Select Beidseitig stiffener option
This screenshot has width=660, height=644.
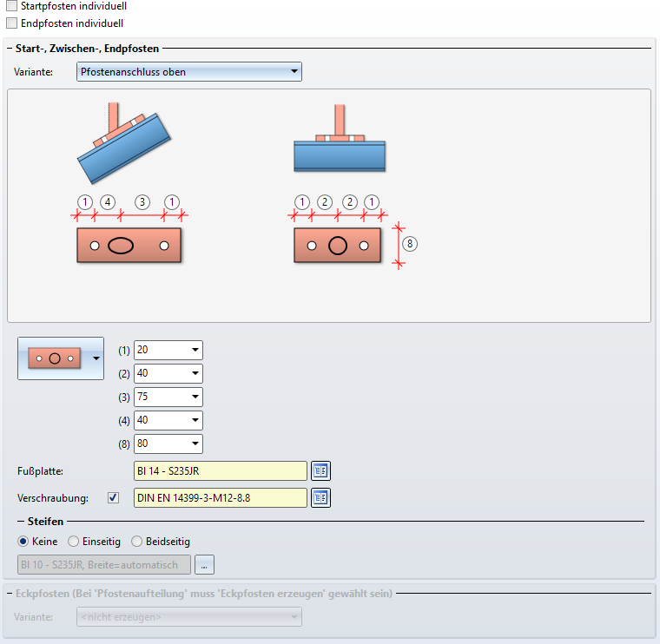tap(137, 542)
